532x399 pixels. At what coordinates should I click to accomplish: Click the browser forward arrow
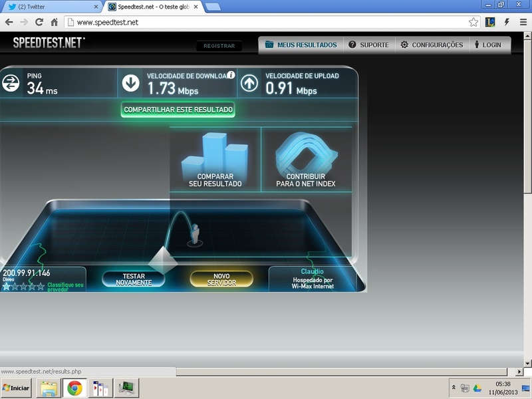(24, 23)
